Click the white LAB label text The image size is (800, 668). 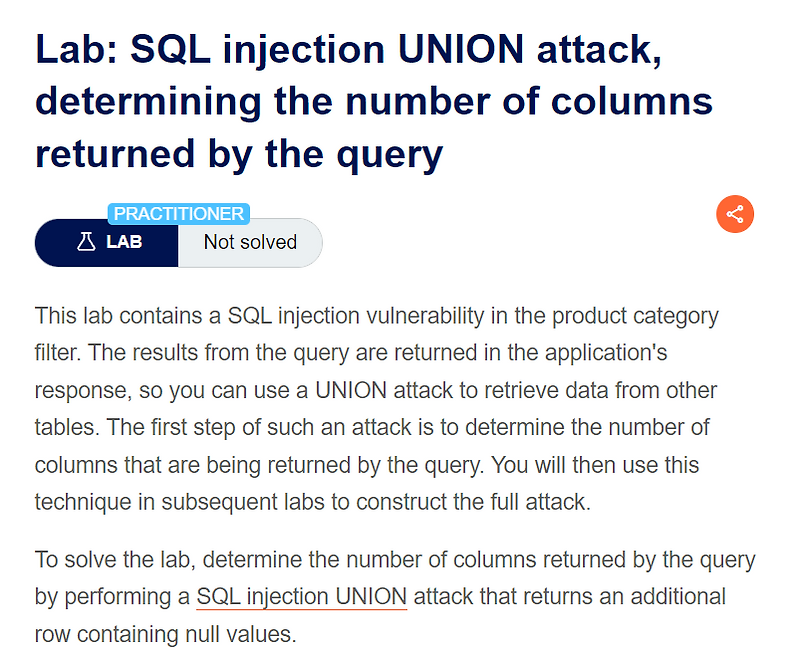click(124, 242)
